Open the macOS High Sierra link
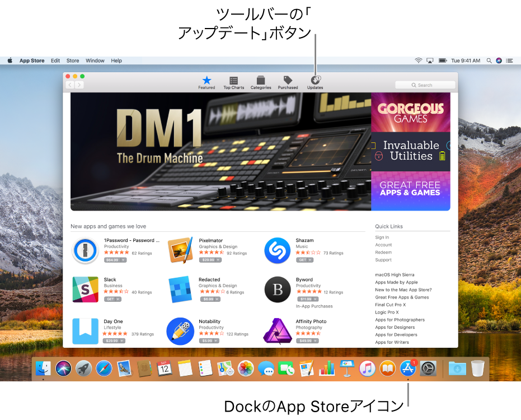521x420 pixels. 395,274
